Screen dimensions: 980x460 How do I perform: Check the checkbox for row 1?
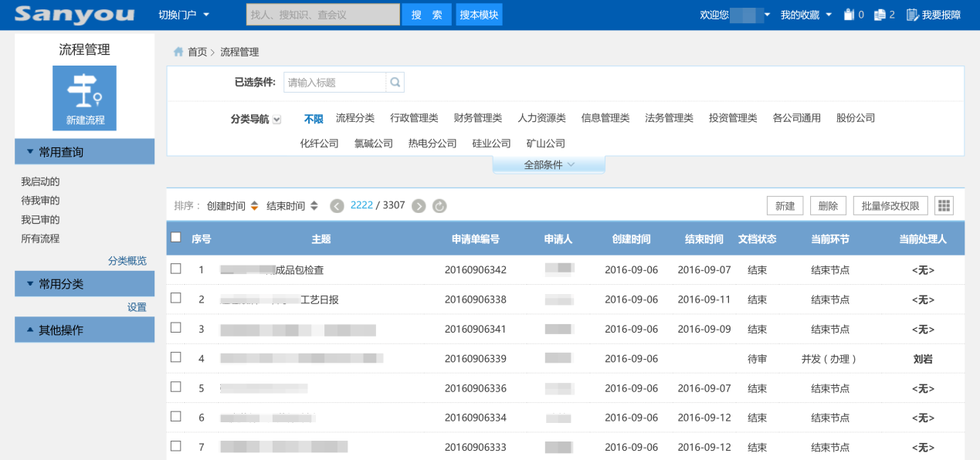pyautogui.click(x=176, y=269)
